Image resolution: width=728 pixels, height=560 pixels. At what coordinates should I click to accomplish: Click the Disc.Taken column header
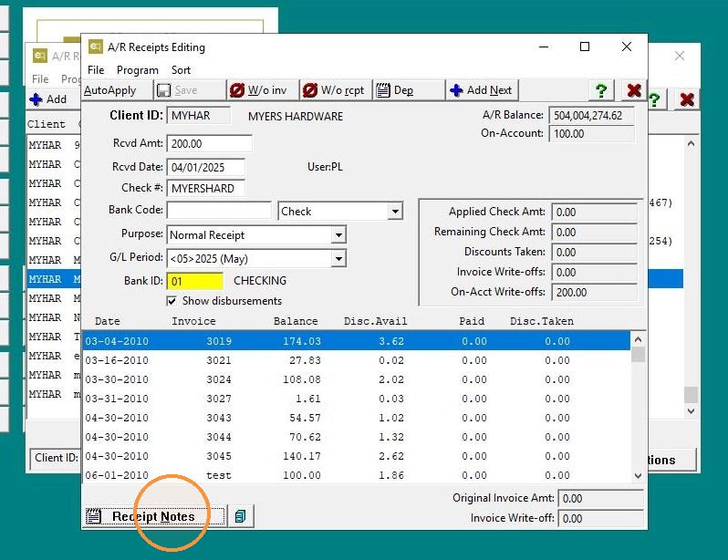542,321
